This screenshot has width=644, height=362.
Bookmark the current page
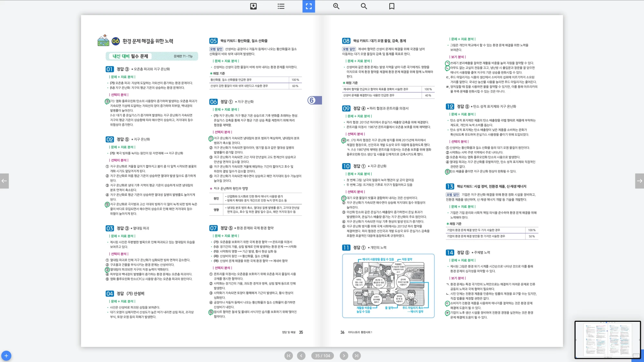point(392,6)
